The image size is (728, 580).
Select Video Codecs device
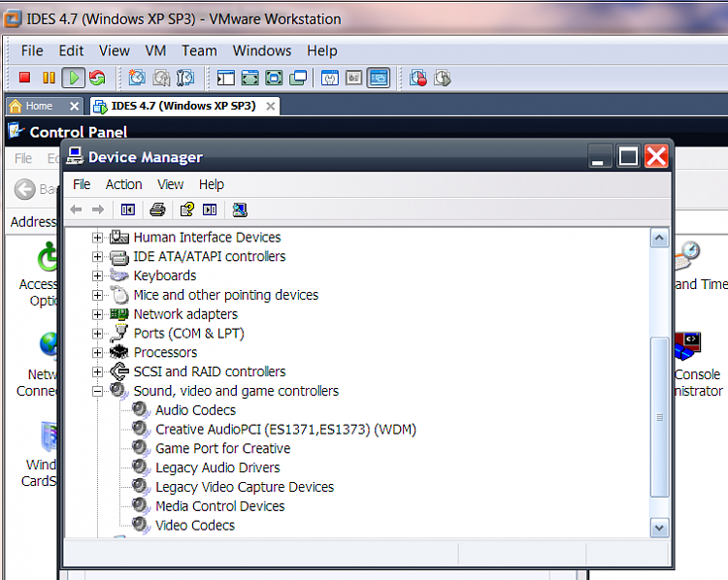195,526
